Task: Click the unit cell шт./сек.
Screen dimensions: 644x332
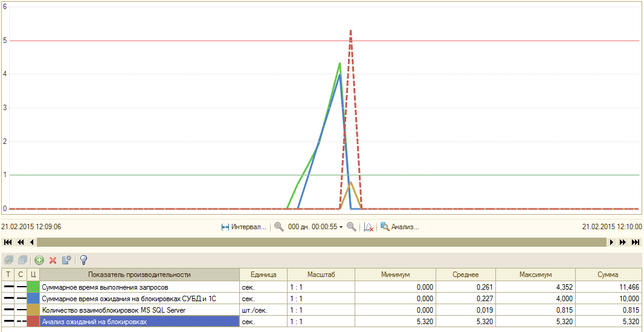Action: [263, 310]
